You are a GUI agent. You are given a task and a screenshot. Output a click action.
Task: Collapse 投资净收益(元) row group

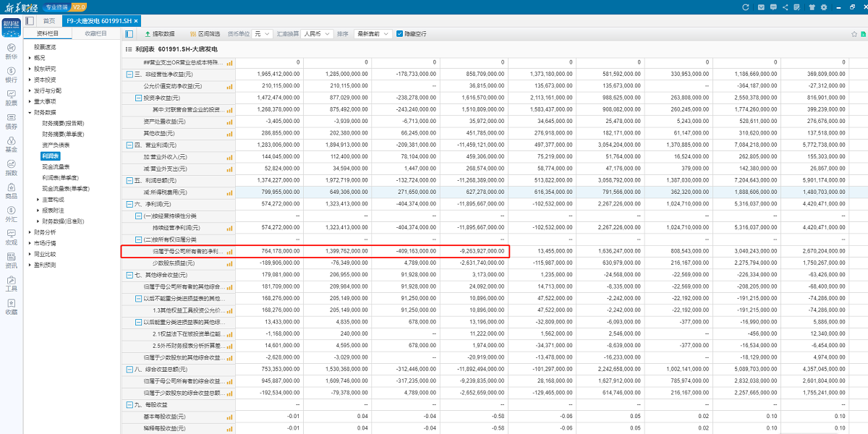[x=138, y=98]
